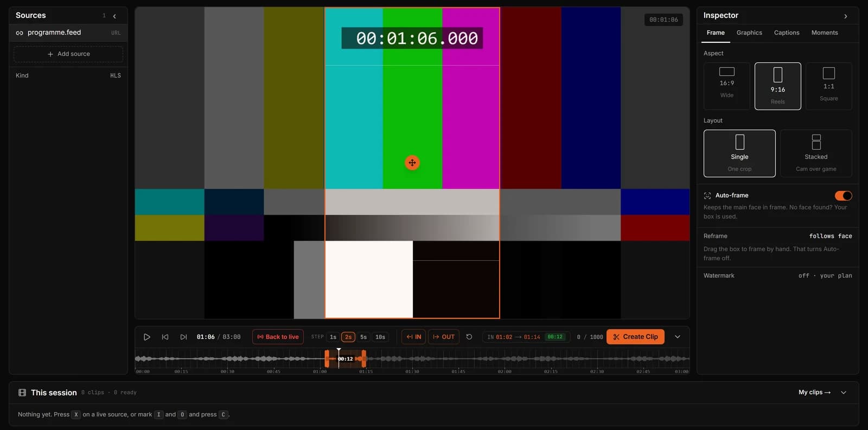Collapse the Sources panel chevron
868x430 pixels.
coord(114,16)
